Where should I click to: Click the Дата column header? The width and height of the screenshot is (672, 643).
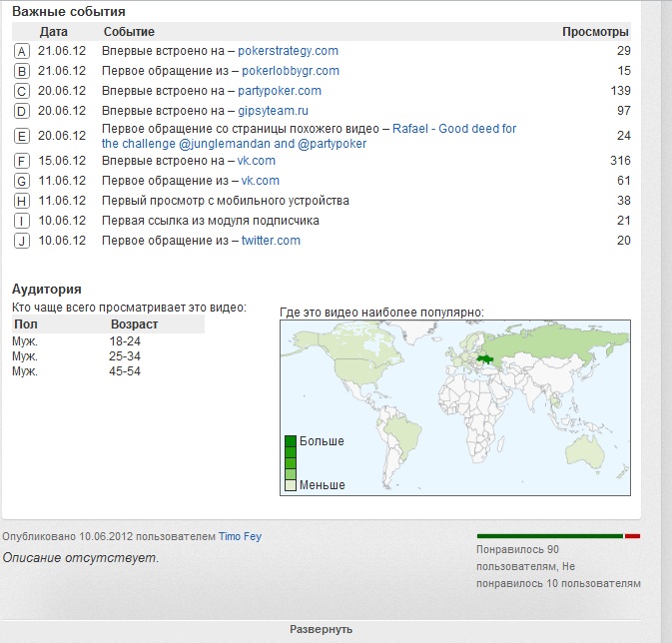54,32
